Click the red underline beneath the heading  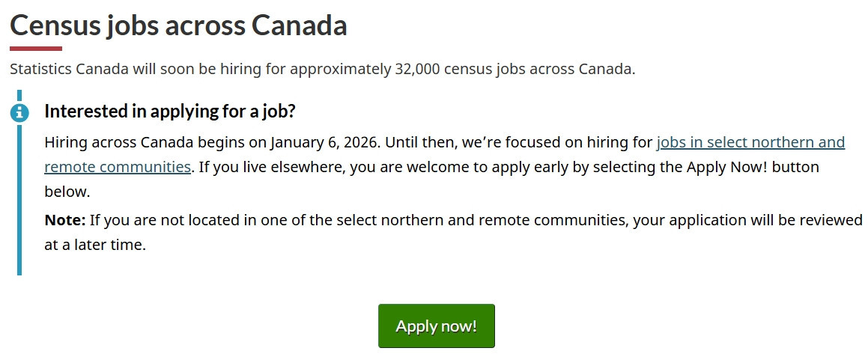(x=36, y=49)
